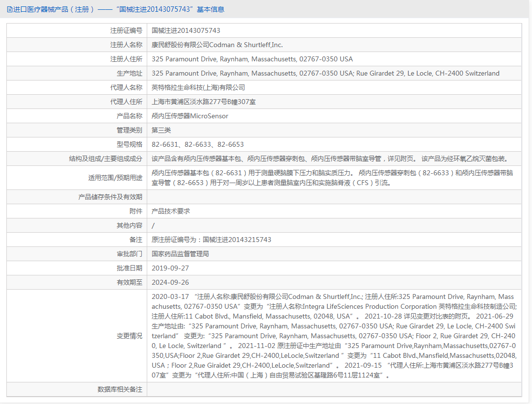
Task: Click the 代理人住所 label
Action: tap(126, 102)
